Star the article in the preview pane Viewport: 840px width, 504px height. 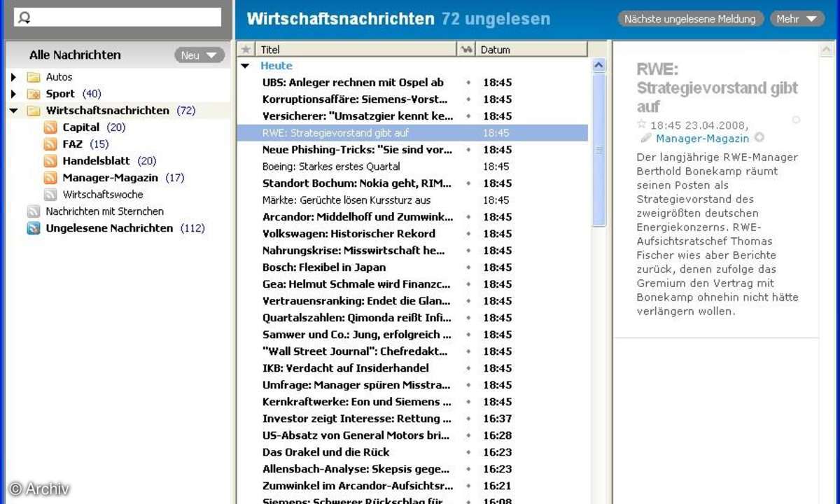[642, 125]
